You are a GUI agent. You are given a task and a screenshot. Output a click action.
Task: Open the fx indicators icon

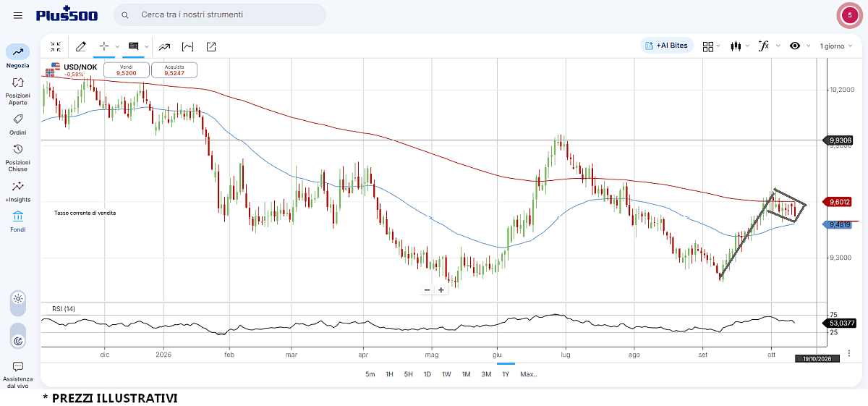(x=764, y=46)
